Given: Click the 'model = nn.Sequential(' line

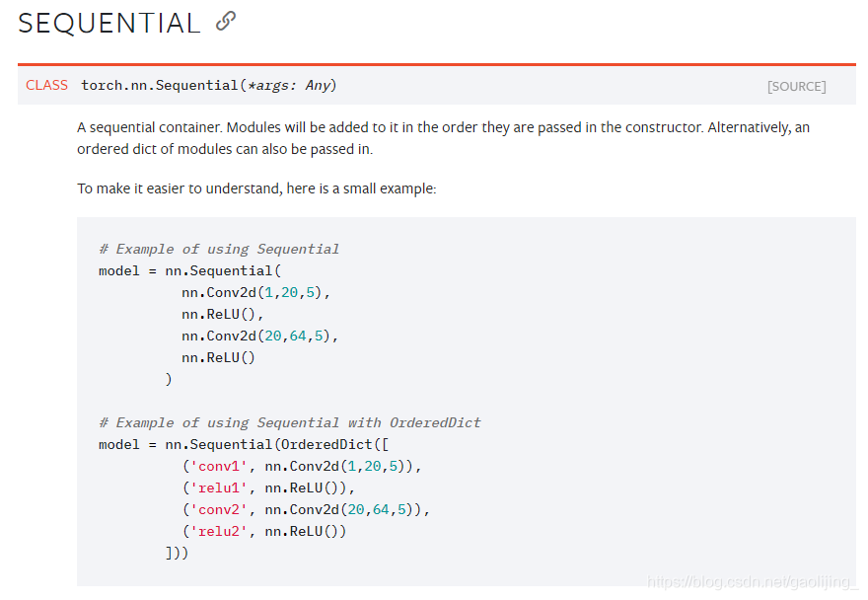Looking at the screenshot, I should (189, 271).
